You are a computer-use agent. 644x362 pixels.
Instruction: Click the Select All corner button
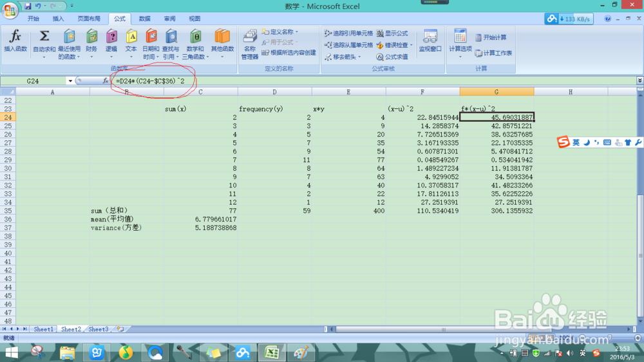(8, 91)
